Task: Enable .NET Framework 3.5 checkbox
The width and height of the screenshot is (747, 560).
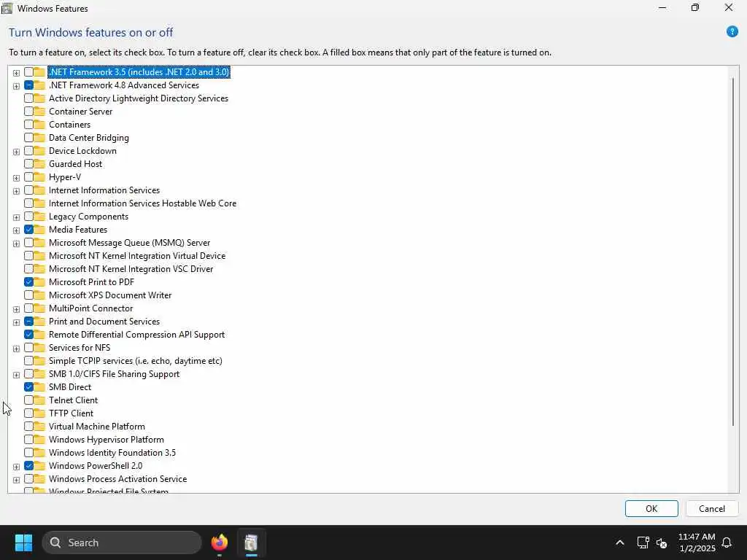Action: click(x=28, y=72)
